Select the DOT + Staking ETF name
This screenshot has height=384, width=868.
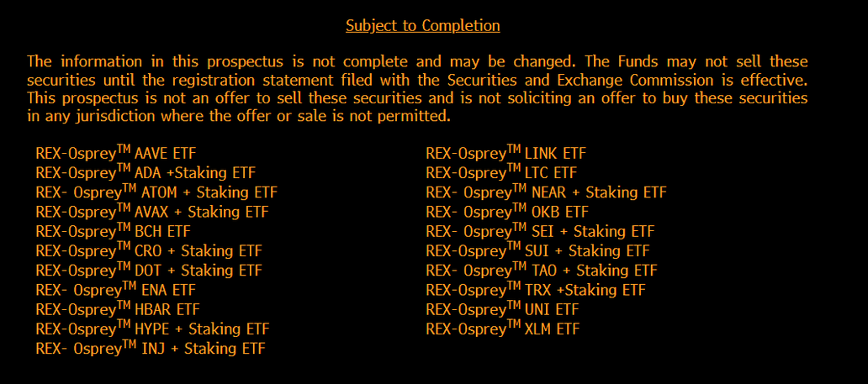pos(149,271)
